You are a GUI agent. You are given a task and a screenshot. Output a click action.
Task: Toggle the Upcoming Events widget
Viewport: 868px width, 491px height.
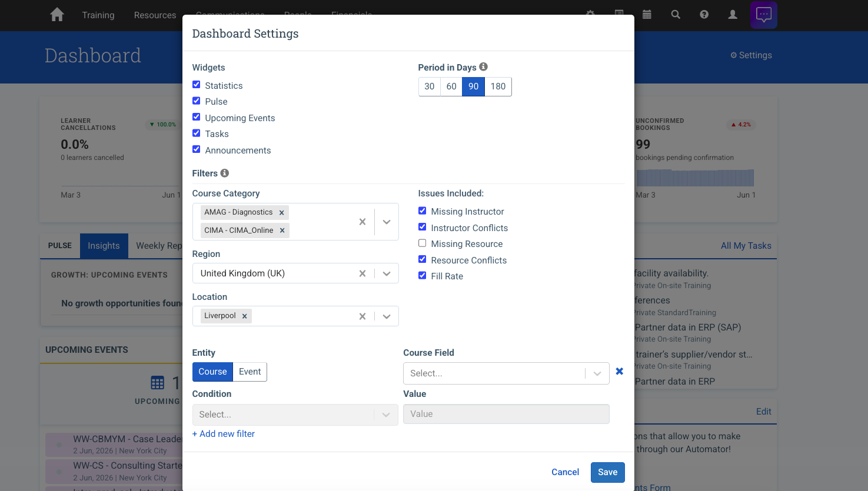pos(197,117)
